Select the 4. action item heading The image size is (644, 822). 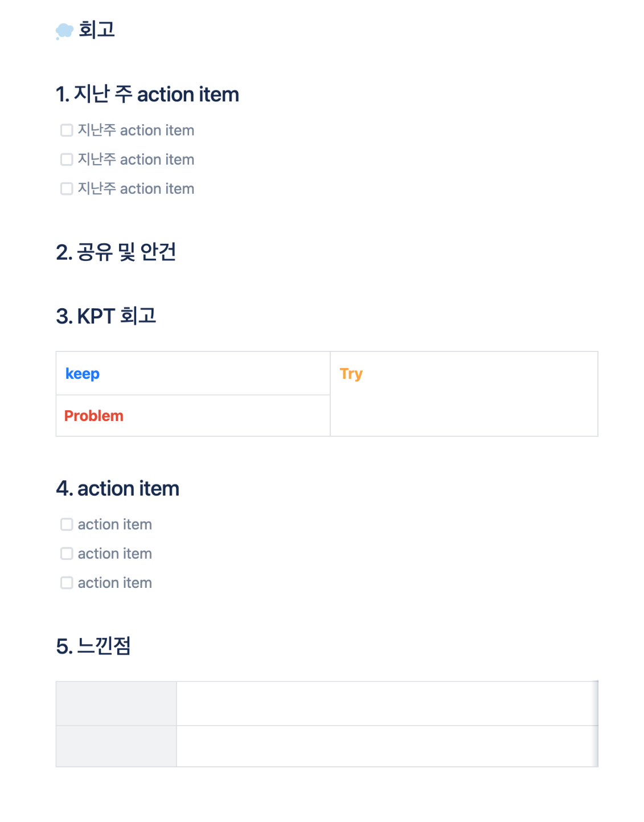118,489
